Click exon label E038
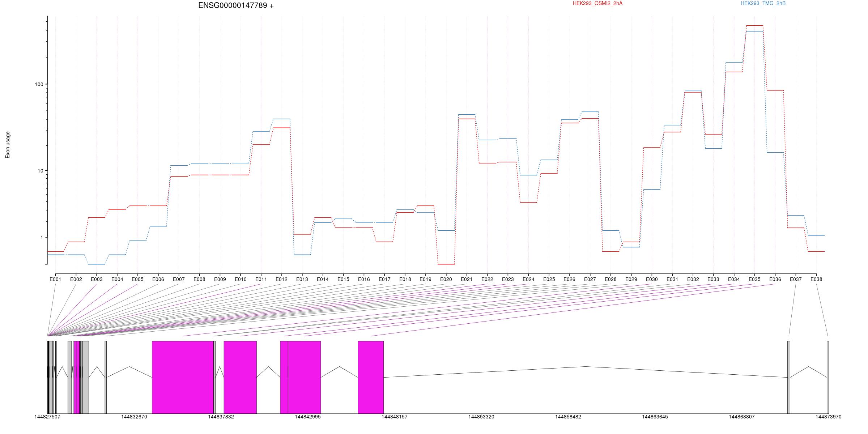 816,279
